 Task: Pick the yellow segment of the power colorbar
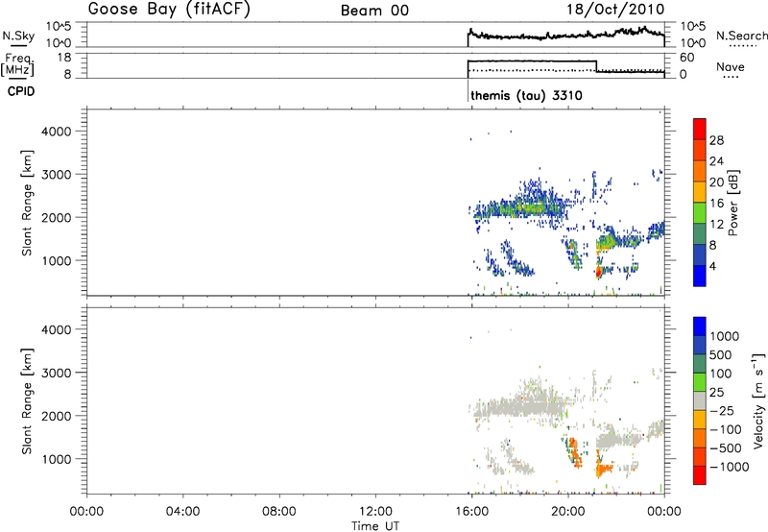[700, 192]
